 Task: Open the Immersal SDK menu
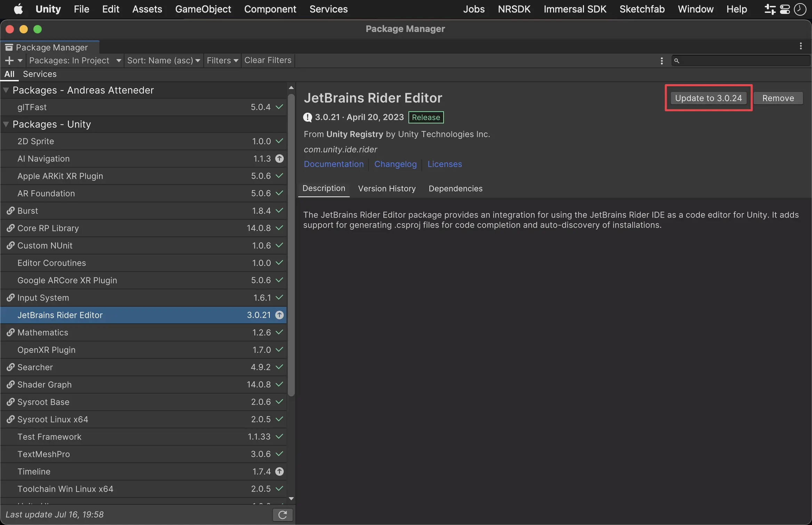click(575, 9)
